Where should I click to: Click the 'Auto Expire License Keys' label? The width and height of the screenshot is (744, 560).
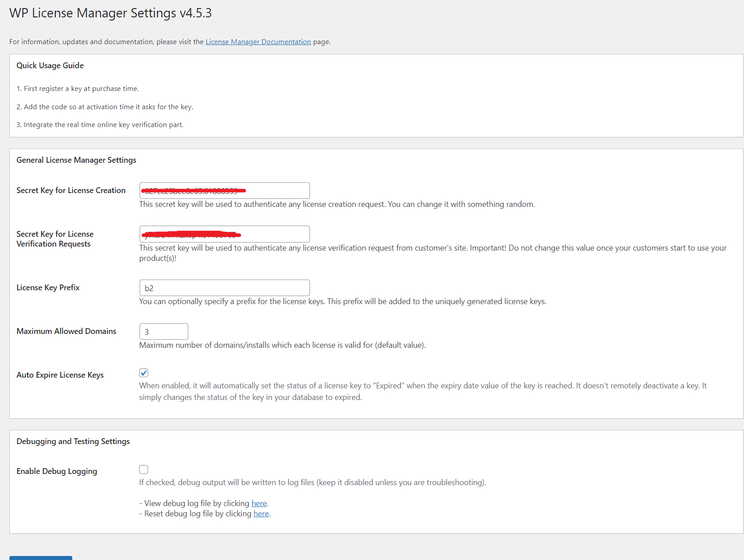click(60, 375)
